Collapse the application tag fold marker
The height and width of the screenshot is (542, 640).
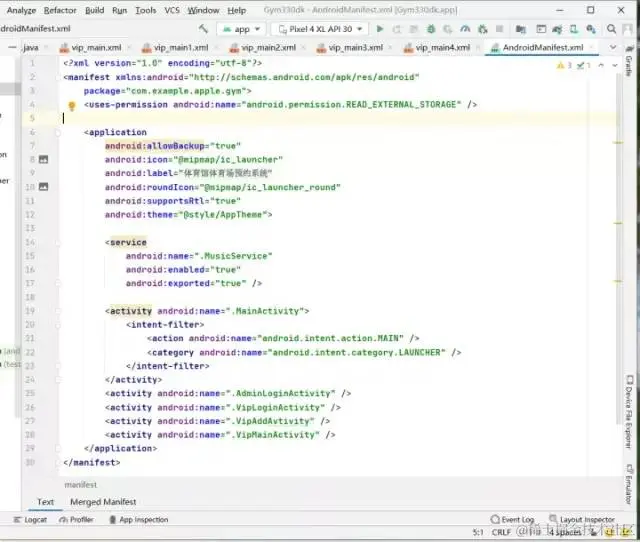[x=58, y=133]
